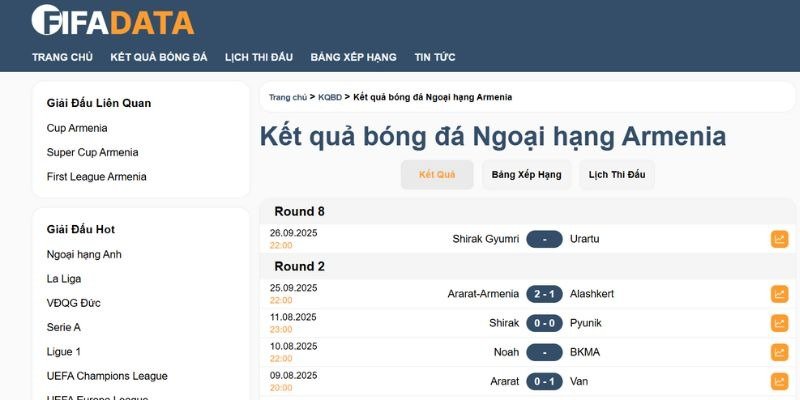Click the FIFA DATA logo

pos(113,21)
